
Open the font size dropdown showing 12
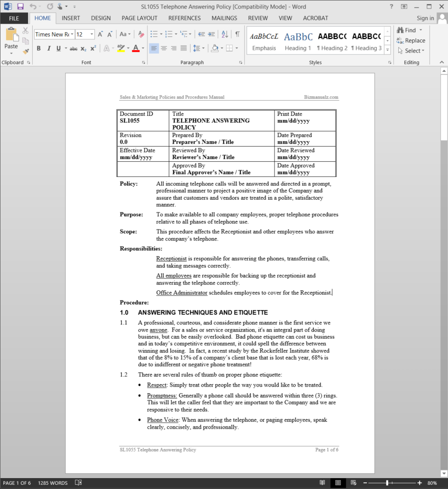click(x=91, y=34)
